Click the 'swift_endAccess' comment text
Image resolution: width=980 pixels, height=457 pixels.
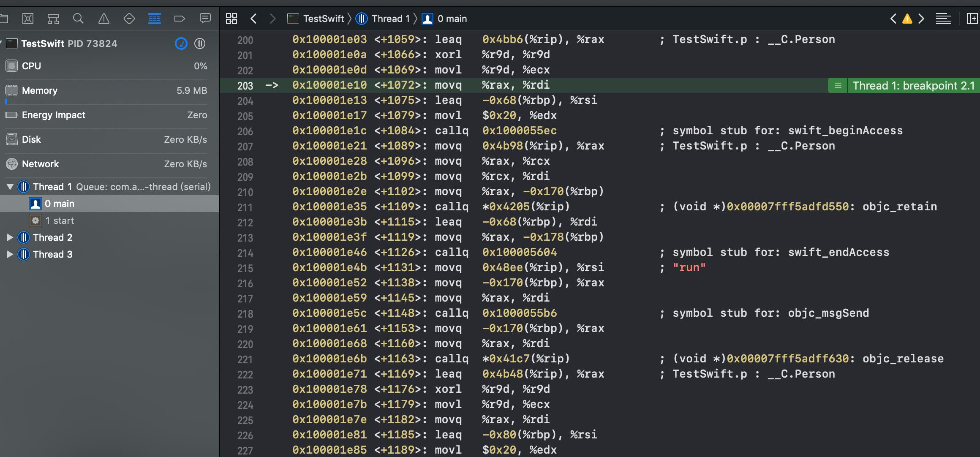click(838, 252)
